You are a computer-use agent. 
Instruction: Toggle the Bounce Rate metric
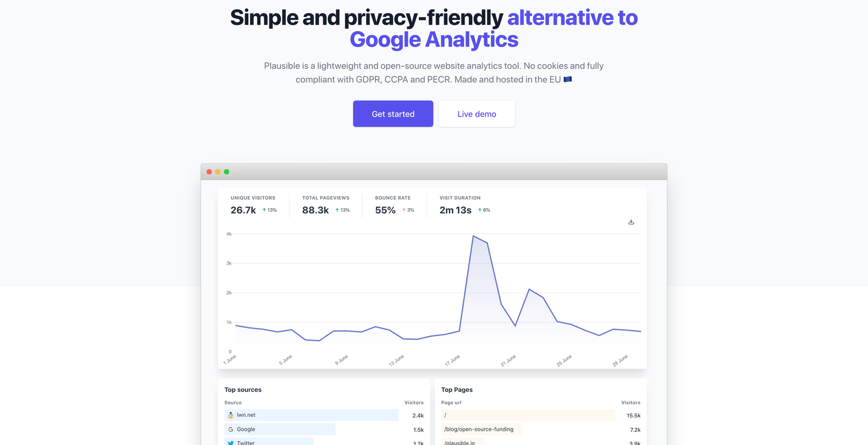(x=393, y=205)
